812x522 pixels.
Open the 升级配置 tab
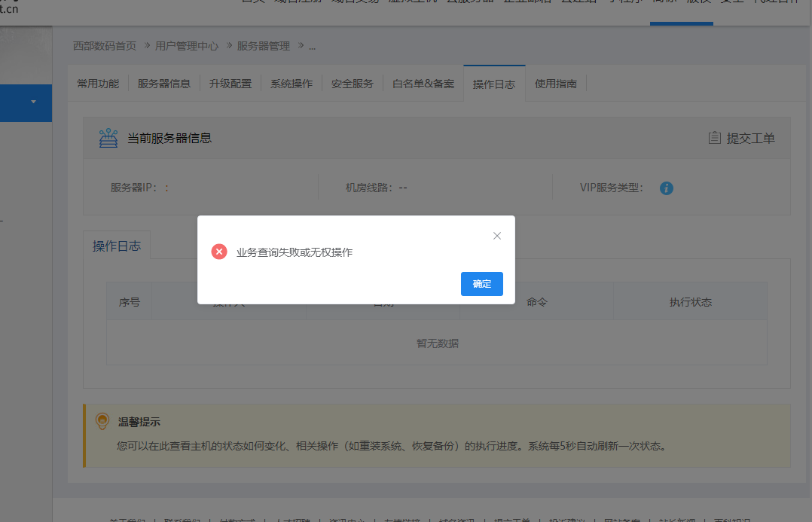tap(230, 84)
